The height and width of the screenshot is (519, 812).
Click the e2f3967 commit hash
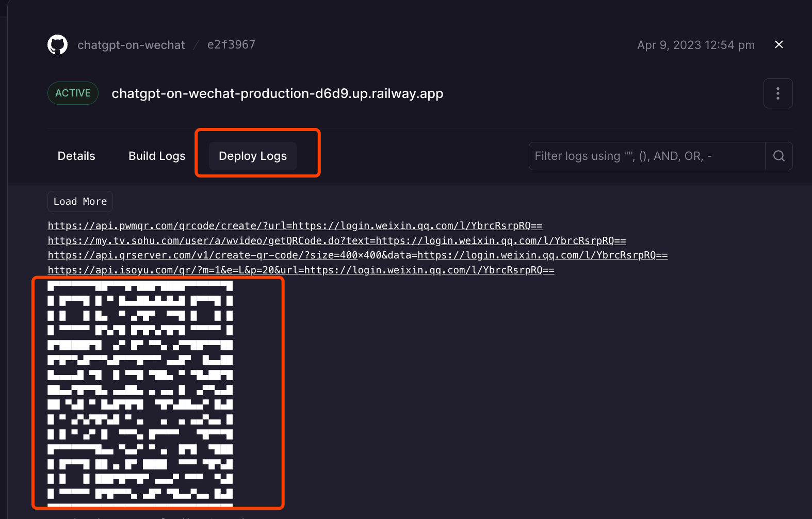231,45
